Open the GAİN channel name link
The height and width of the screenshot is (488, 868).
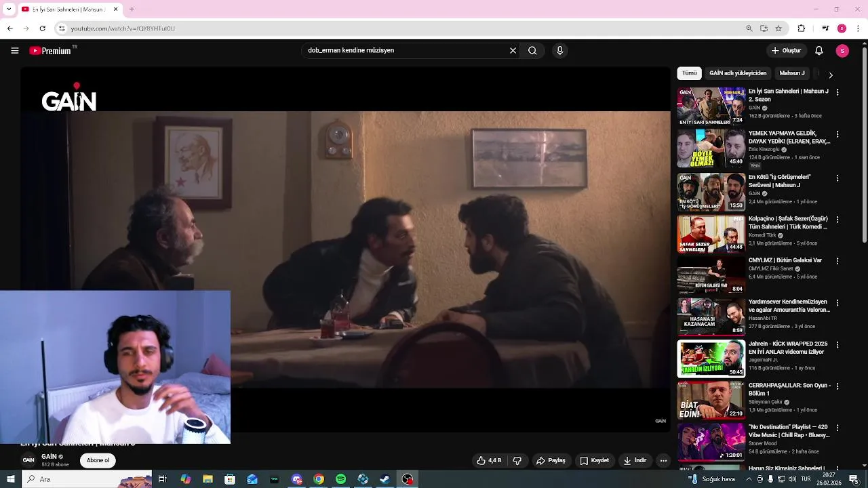pos(49,457)
